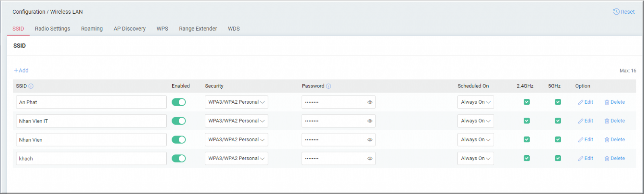Delete the An Phat SSID row
Image resolution: width=644 pixels, height=194 pixels.
click(x=615, y=102)
